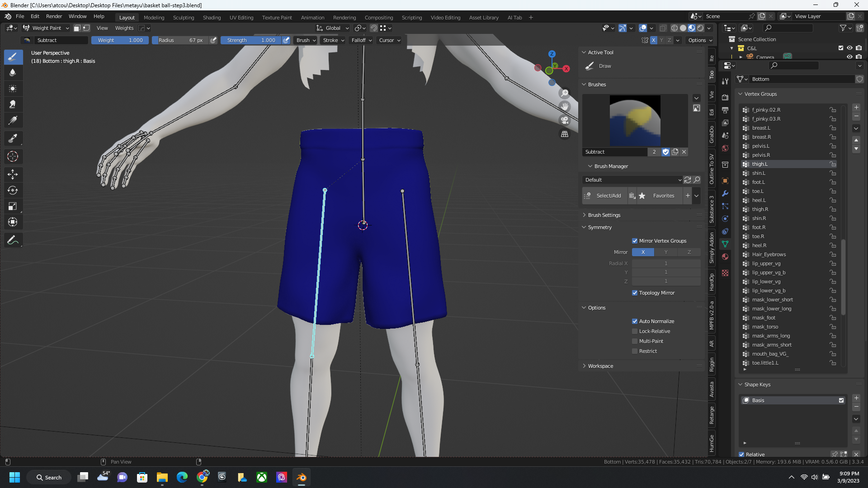Switch orthographic/perspective grid gizmo

[x=565, y=134]
